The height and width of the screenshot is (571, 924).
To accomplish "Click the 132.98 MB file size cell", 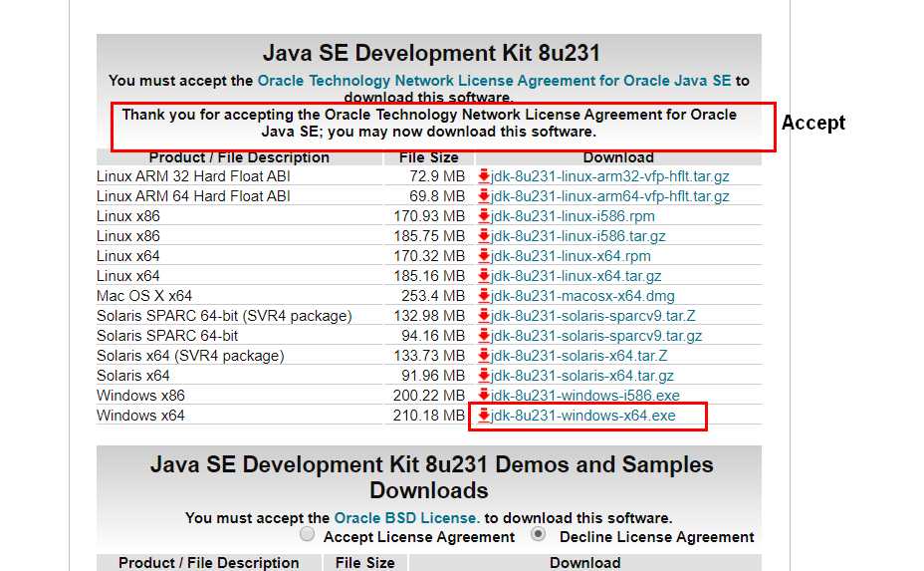I will pyautogui.click(x=429, y=316).
